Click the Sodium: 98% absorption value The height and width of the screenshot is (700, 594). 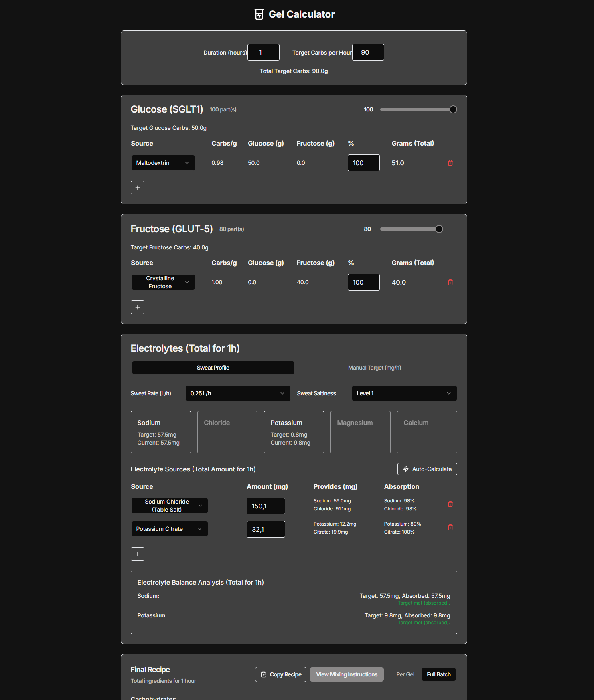click(x=399, y=501)
